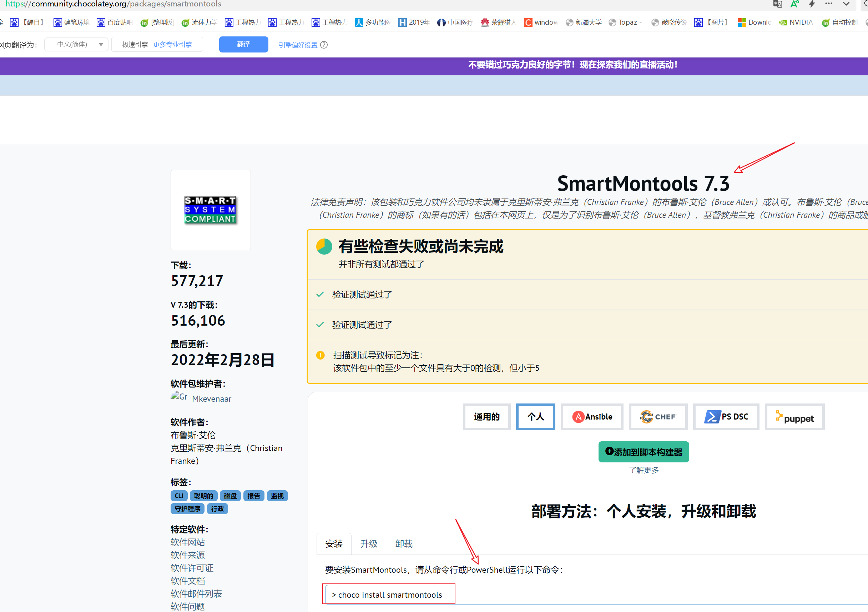Image resolution: width=868 pixels, height=612 pixels.
Task: Expand the address bar chevron dropdown
Action: (846, 4)
